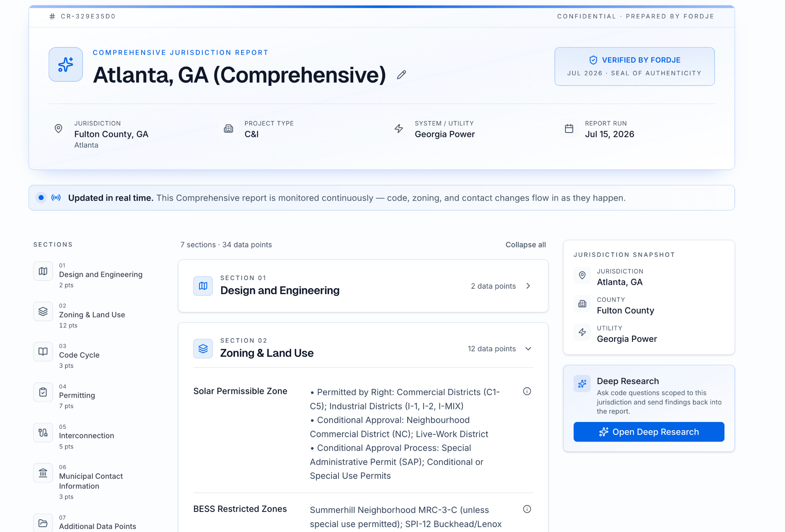
Task: Collapse Section 02 with its down chevron
Action: coord(528,349)
